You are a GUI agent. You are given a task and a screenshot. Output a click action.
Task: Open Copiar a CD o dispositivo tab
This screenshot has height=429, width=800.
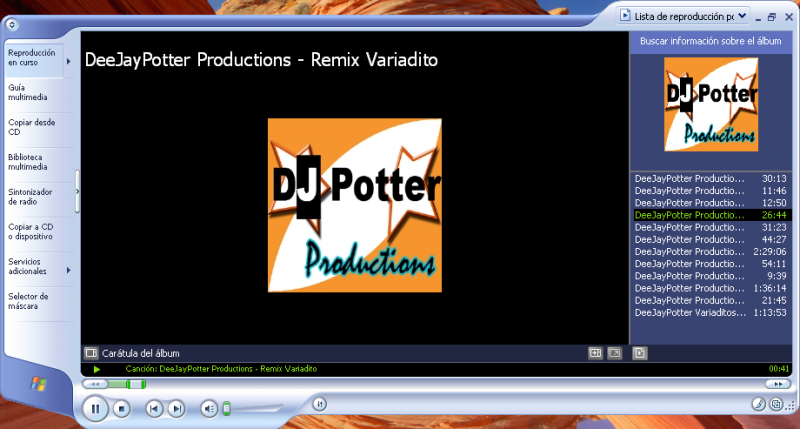[x=39, y=232]
